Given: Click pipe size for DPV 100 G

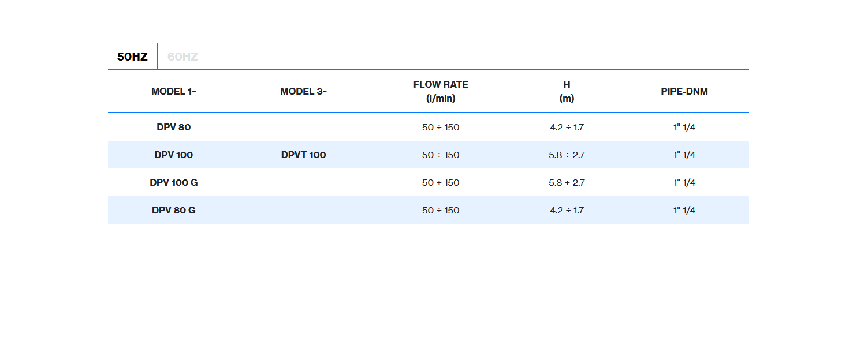Looking at the screenshot, I should [x=684, y=182].
